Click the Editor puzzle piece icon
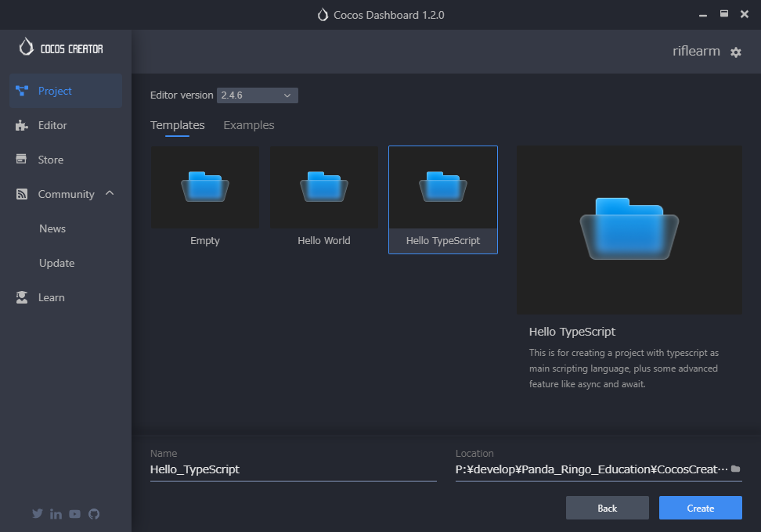Image resolution: width=761 pixels, height=532 pixels. click(x=22, y=125)
